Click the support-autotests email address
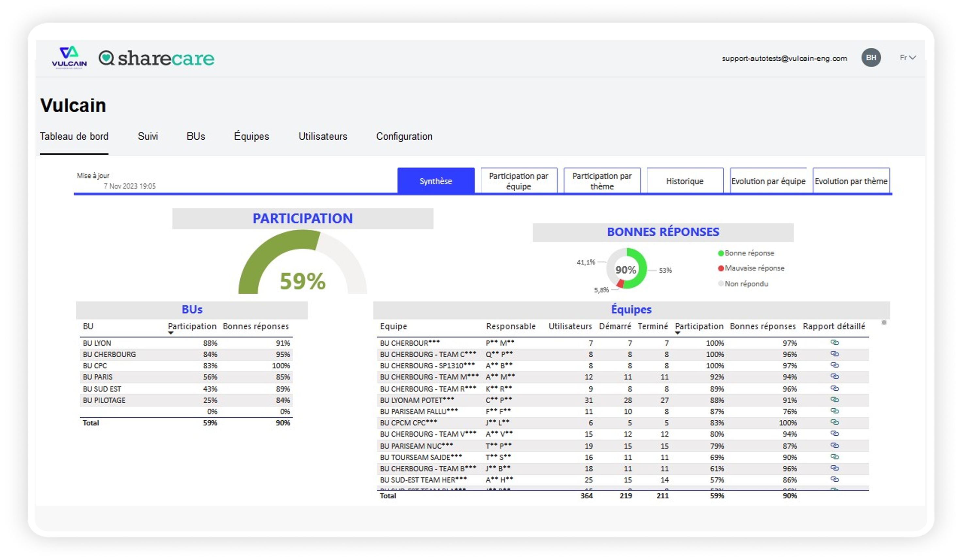The width and height of the screenshot is (961, 560). tap(784, 58)
